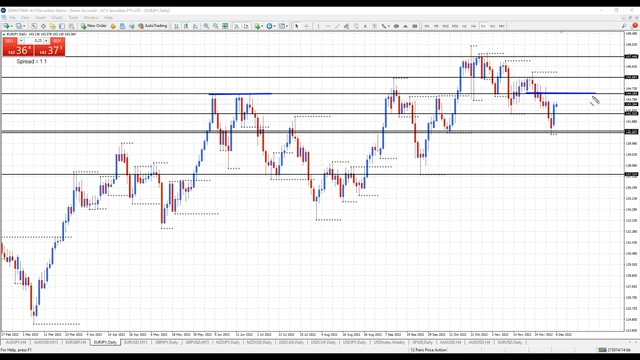
Task: Click the red SELL one-click button
Action: pyautogui.click(x=18, y=47)
